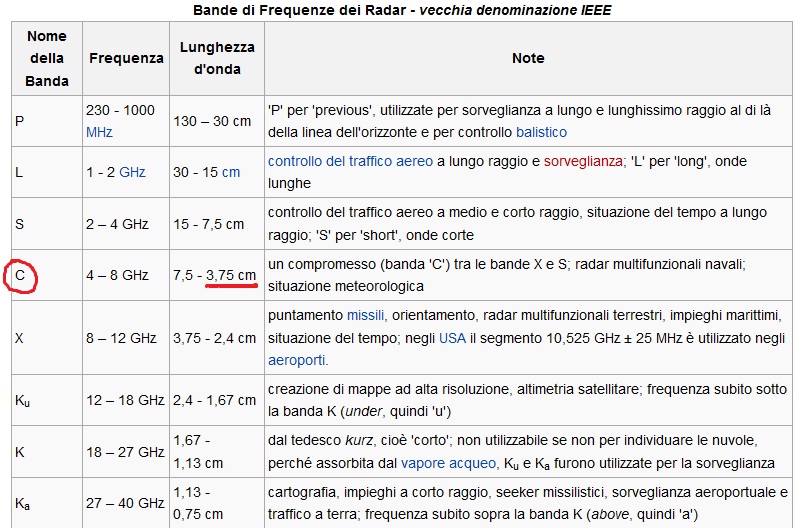This screenshot has width=797, height=528.
Task: Click the Ku note 'creazione di mappe'
Action: pos(528,400)
